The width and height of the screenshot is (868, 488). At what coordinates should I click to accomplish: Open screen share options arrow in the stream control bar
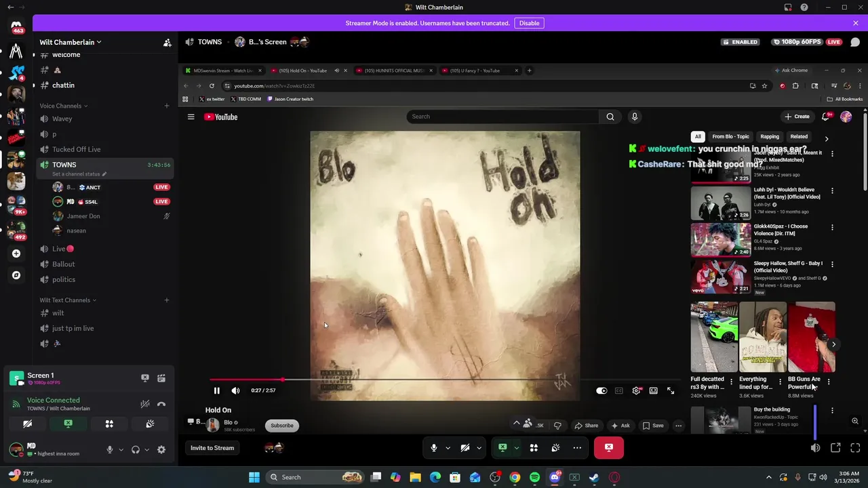[516, 447]
